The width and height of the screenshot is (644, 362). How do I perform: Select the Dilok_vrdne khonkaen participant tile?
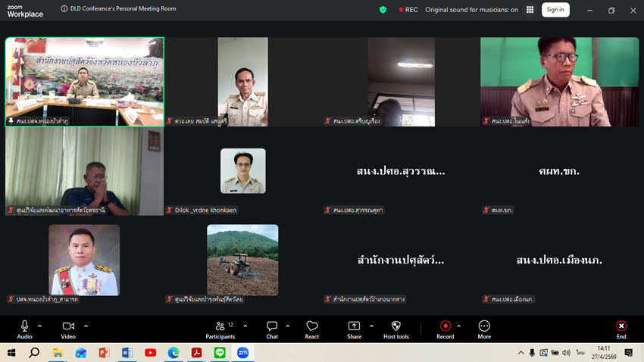242,171
